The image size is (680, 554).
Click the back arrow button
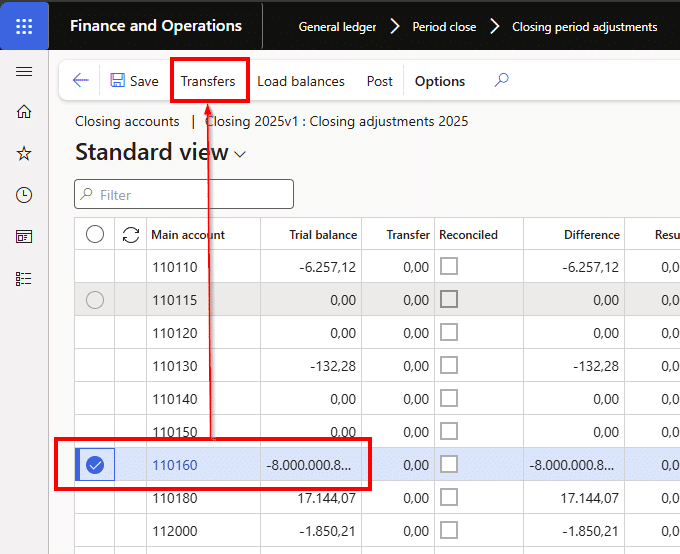point(81,80)
